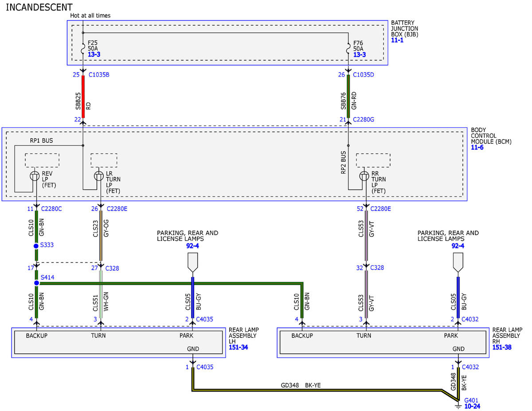Open the 11-6 Body Control Module reference
This screenshot has height=411, width=532.
tap(477, 147)
